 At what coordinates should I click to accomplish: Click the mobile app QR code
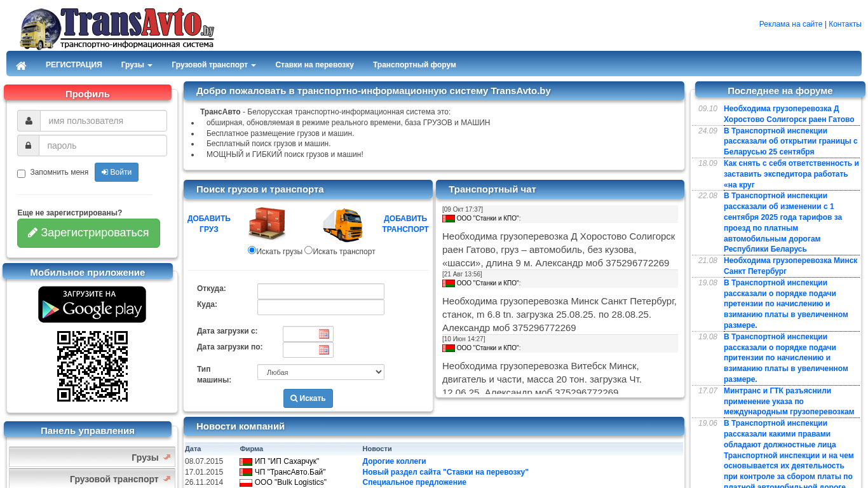tap(92, 366)
